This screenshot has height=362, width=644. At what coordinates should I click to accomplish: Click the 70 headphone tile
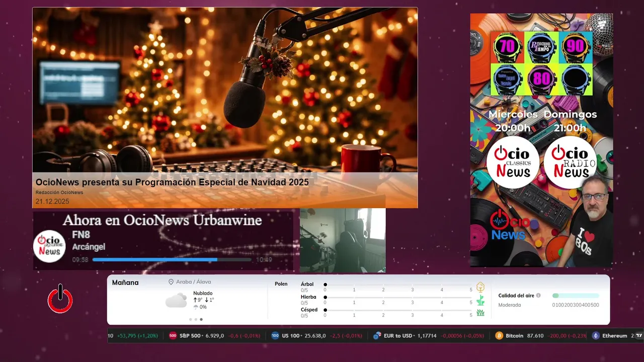tap(508, 47)
